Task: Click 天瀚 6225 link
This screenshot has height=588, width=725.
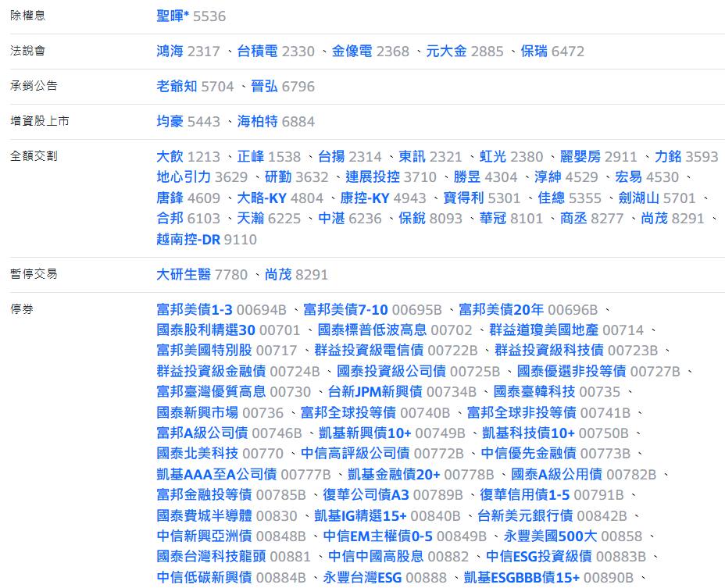Action: tap(269, 218)
